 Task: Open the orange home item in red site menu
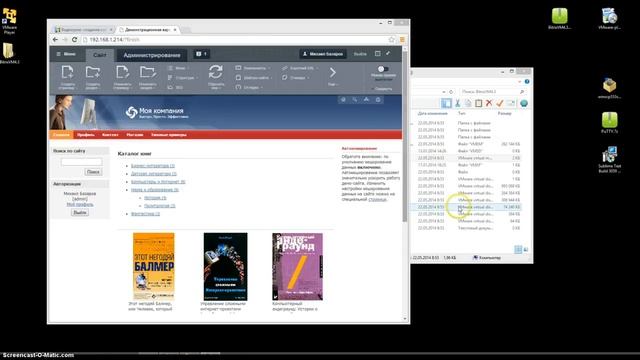(x=61, y=135)
